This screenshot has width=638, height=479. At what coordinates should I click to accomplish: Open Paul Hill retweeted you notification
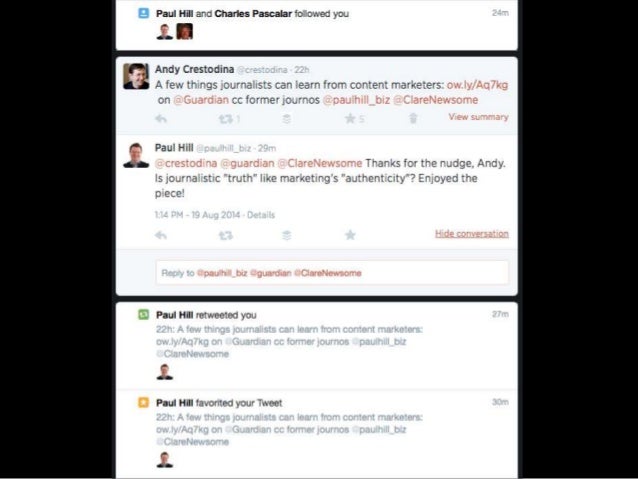pos(206,315)
